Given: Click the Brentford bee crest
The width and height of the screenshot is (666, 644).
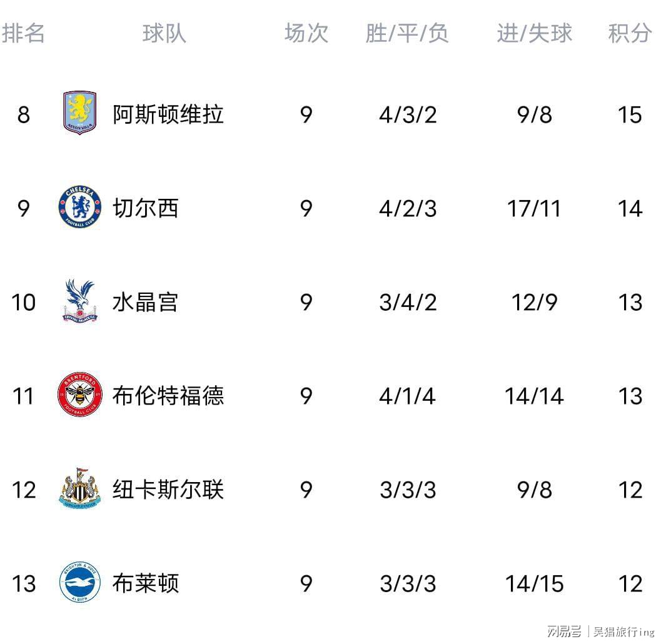Looking at the screenshot, I should point(79,395).
